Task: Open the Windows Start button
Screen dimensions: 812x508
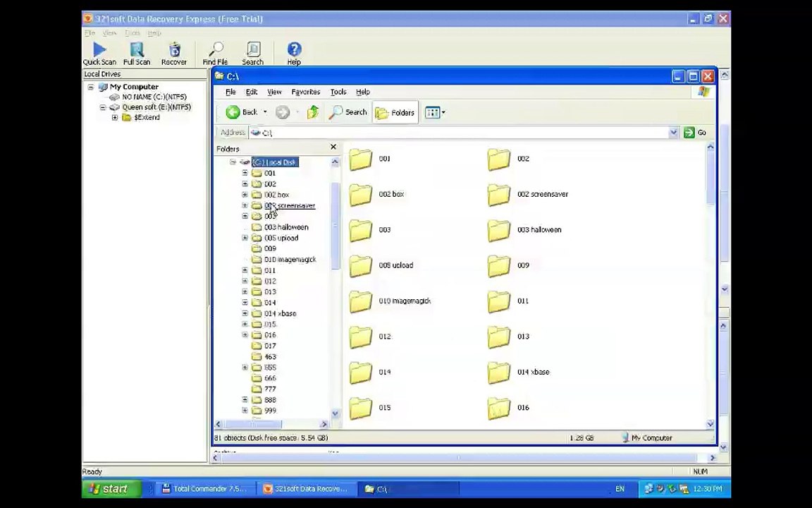Action: [111, 489]
